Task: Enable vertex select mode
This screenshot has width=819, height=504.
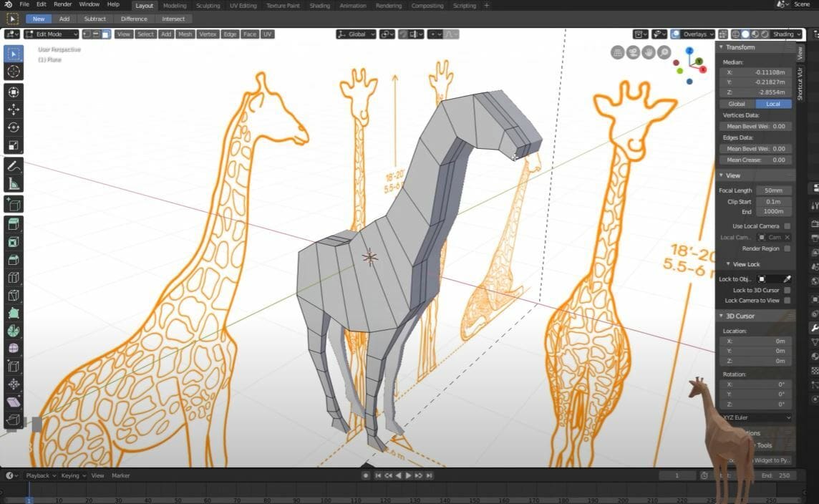Action: (87, 34)
